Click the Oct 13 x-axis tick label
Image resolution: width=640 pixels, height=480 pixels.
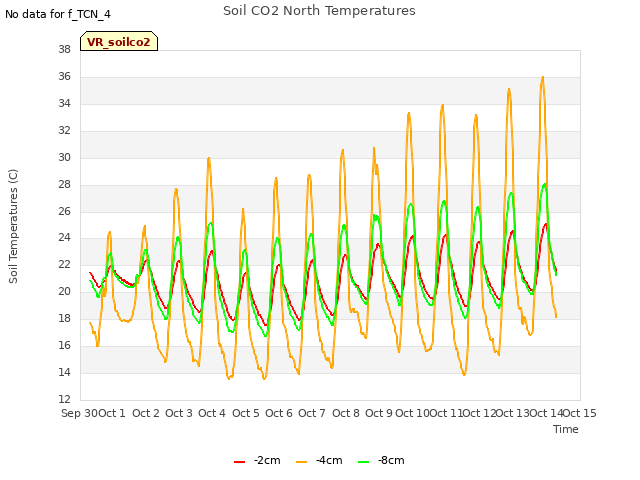[x=512, y=413]
